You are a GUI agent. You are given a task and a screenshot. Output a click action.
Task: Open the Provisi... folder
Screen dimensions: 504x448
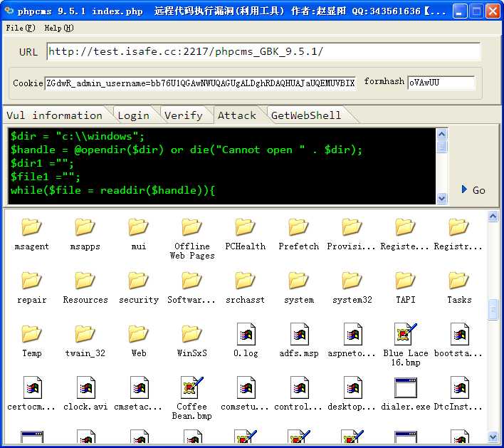tap(352, 226)
